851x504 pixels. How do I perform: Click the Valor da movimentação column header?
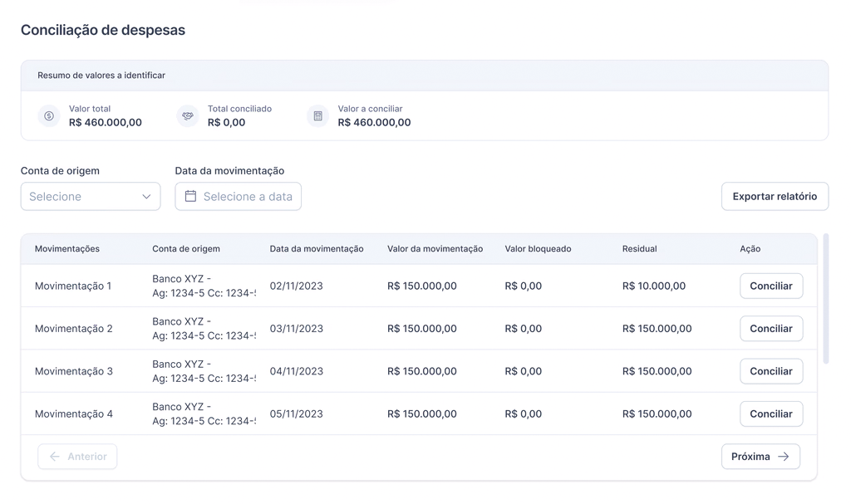[x=435, y=249]
